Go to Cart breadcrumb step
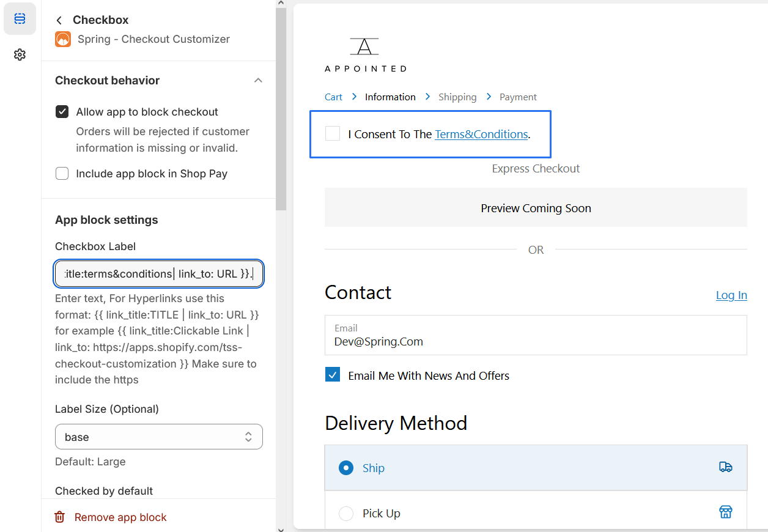Screen dimensions: 768x532 coord(333,97)
